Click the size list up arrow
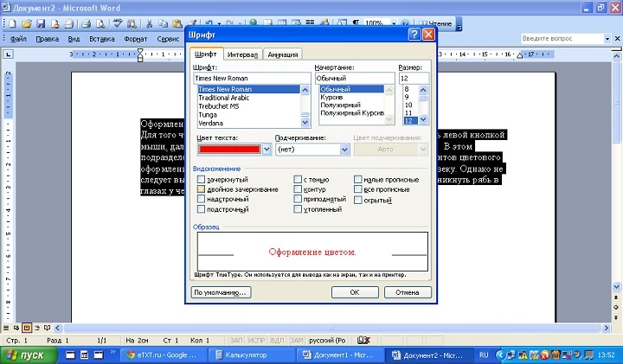The image size is (623, 364). point(423,90)
